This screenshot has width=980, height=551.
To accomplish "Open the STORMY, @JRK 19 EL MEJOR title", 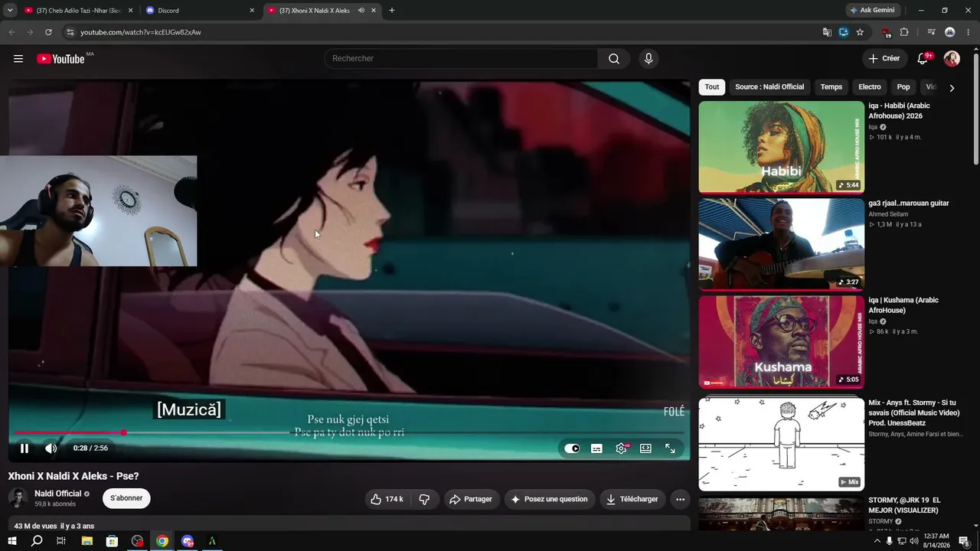I will point(903,505).
